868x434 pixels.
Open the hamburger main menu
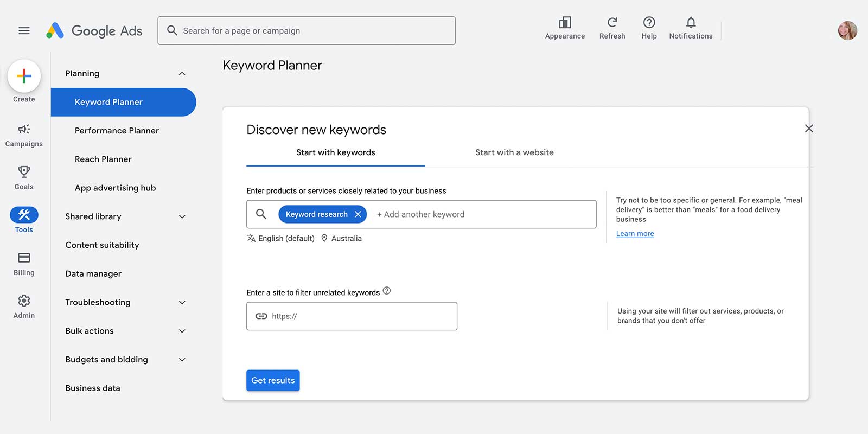(24, 31)
